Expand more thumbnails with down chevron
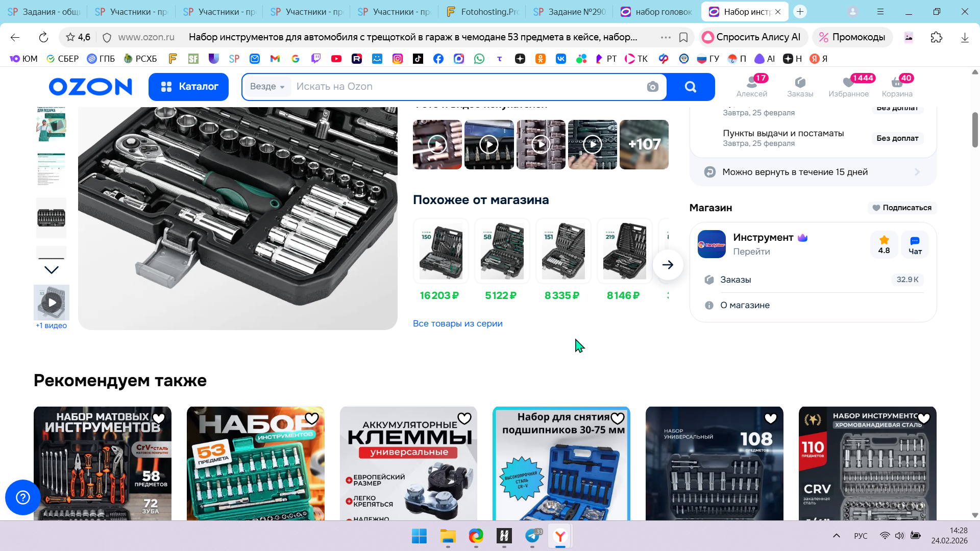This screenshot has width=980, height=551. [52, 269]
